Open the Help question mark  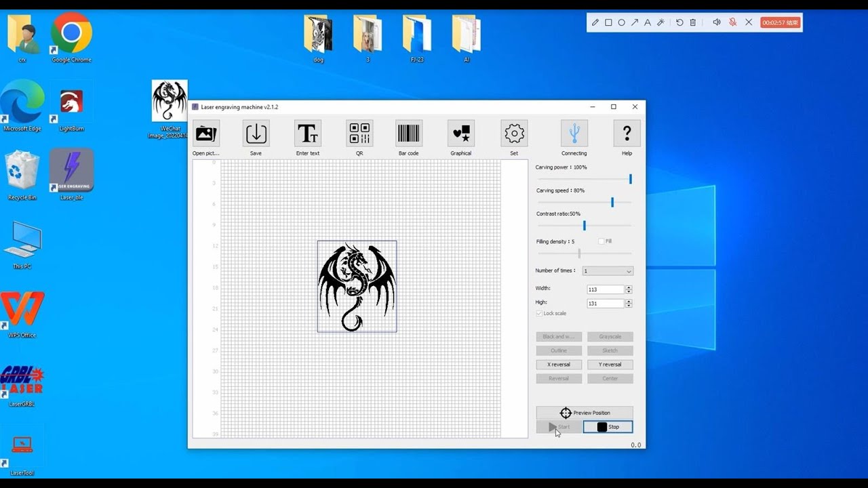point(627,134)
